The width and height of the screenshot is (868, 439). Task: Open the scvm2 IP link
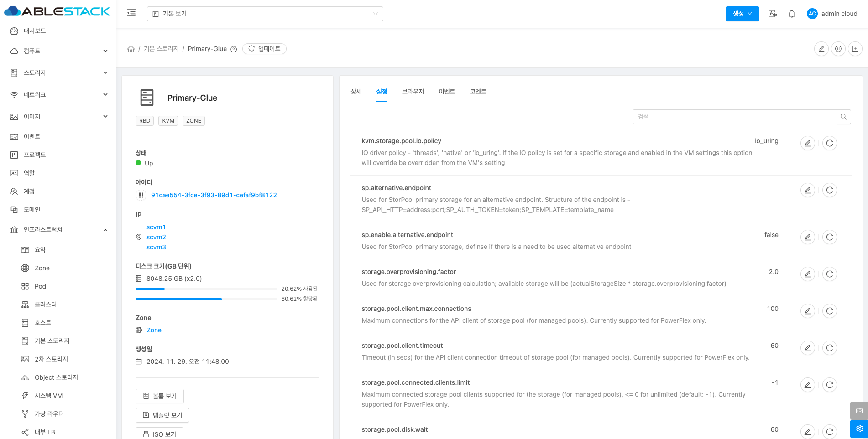click(x=156, y=237)
